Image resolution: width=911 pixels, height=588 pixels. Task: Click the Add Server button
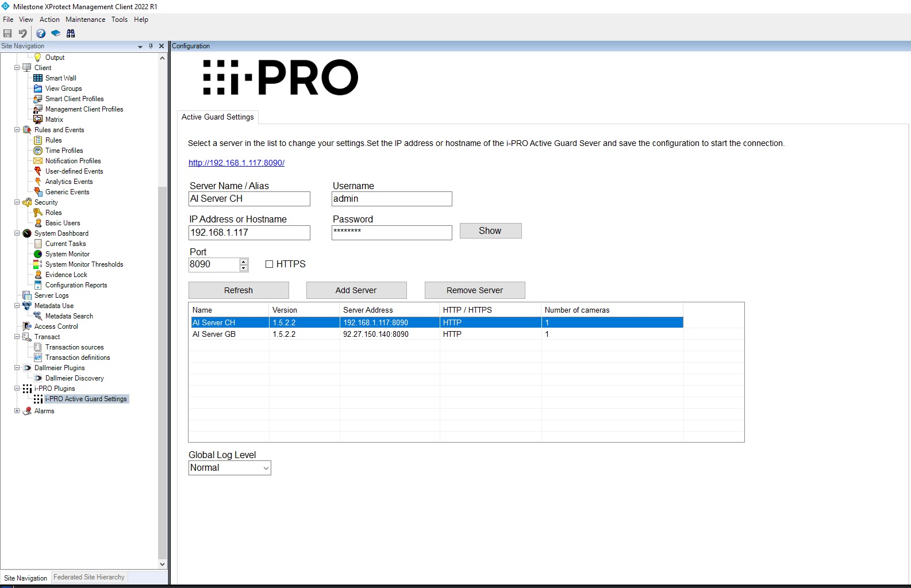pyautogui.click(x=356, y=290)
